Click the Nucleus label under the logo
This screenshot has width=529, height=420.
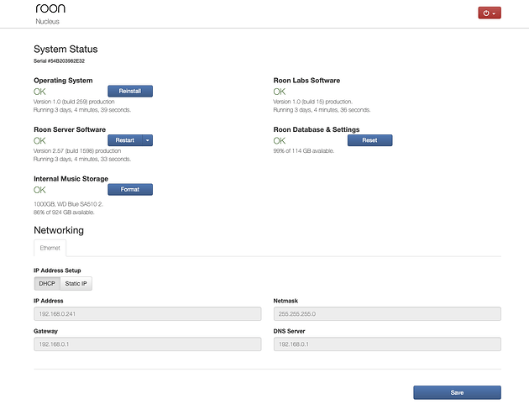click(47, 22)
